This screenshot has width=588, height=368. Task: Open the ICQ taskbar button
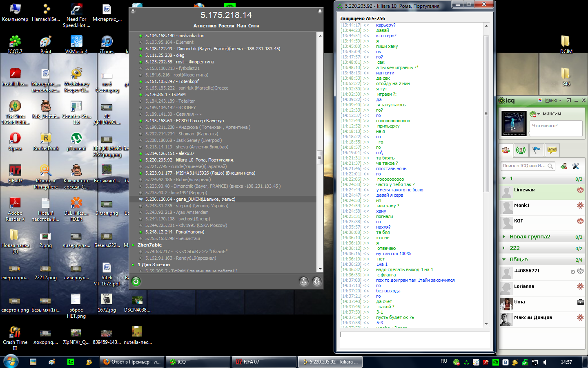click(198, 362)
